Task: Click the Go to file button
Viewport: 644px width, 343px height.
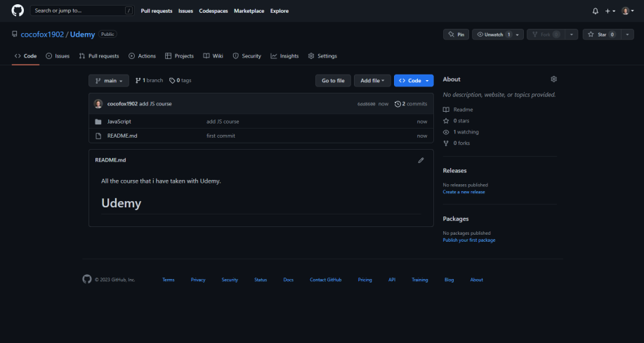Action: pyautogui.click(x=333, y=81)
